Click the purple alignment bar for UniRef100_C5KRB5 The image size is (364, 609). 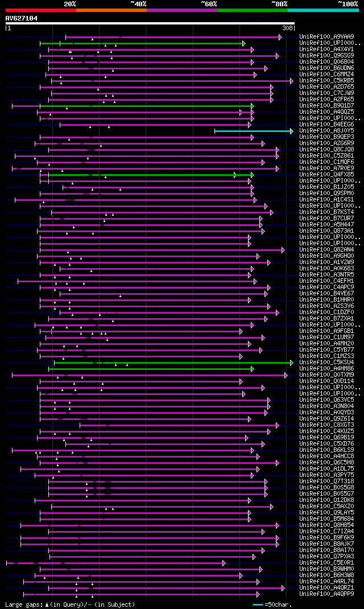click(172, 81)
